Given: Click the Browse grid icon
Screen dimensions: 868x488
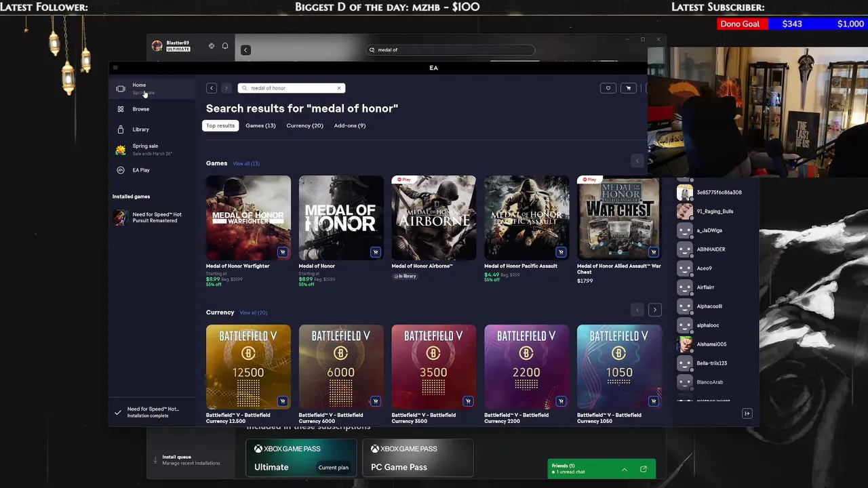Looking at the screenshot, I should click(121, 109).
